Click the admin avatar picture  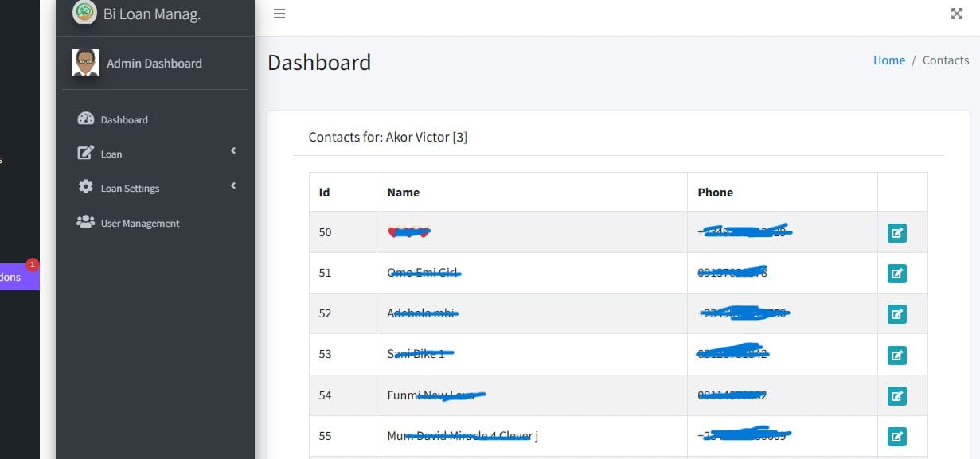click(85, 63)
